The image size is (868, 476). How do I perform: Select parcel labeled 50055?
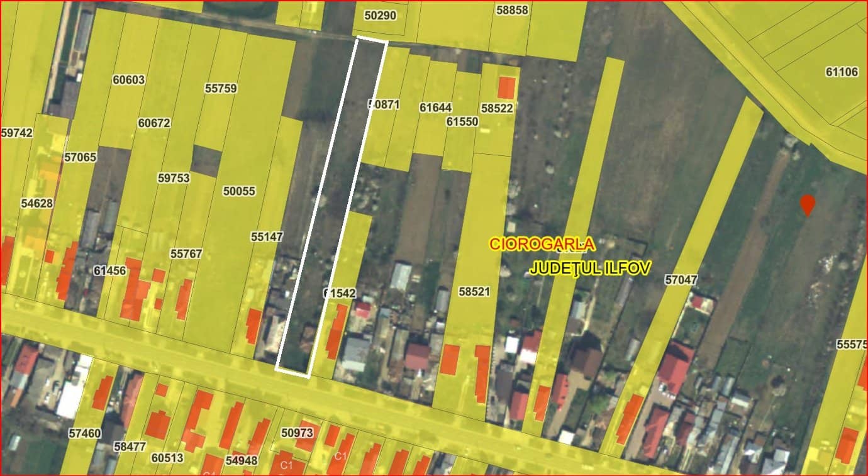240,191
